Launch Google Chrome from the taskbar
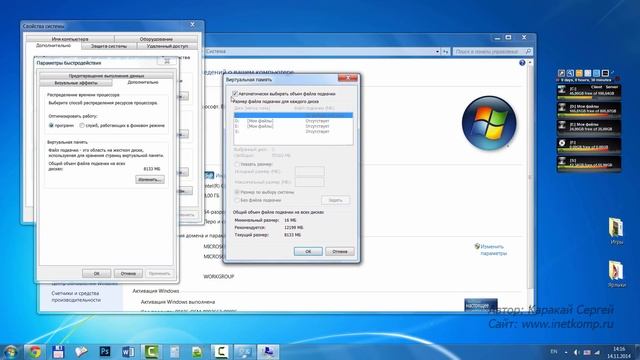This screenshot has height=360, width=640. click(35, 351)
